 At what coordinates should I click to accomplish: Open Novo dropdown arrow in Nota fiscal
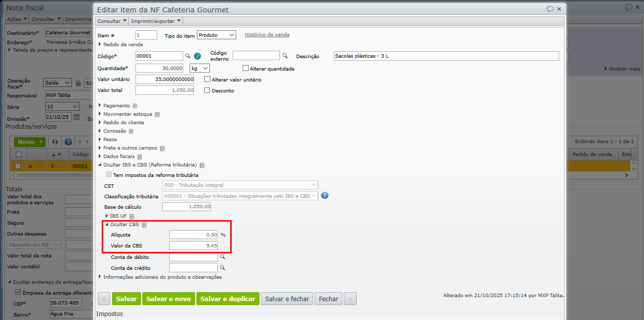point(41,142)
